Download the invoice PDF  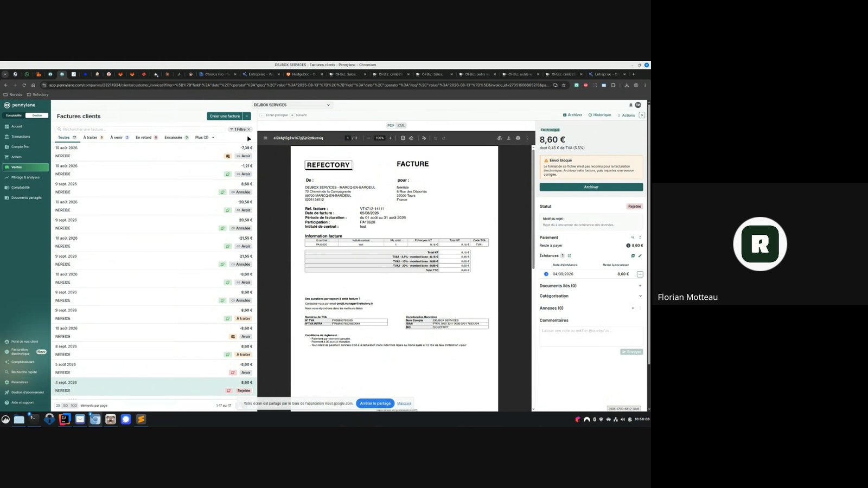(509, 138)
